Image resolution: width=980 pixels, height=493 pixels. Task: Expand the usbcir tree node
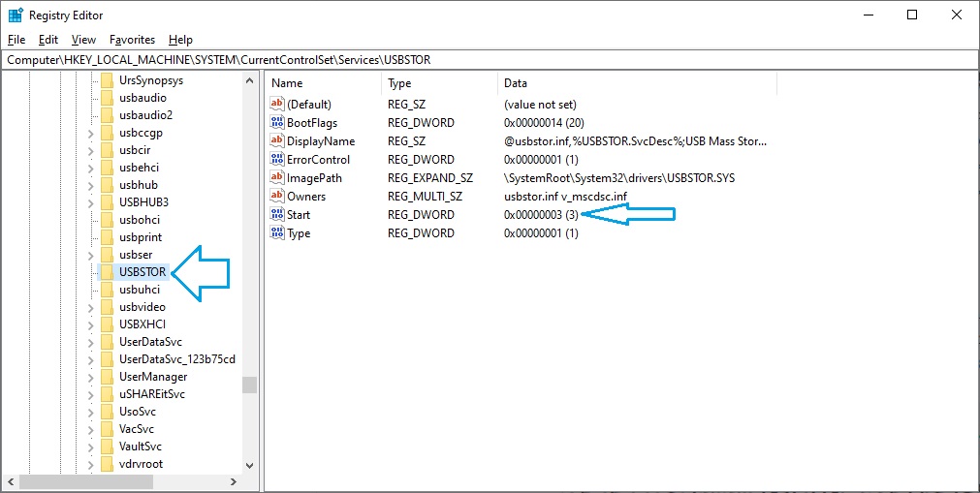[x=90, y=150]
